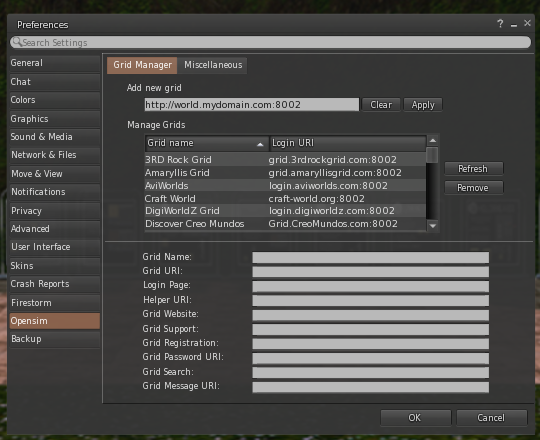
Task: Open the Preferences help question mark
Action: (x=500, y=24)
